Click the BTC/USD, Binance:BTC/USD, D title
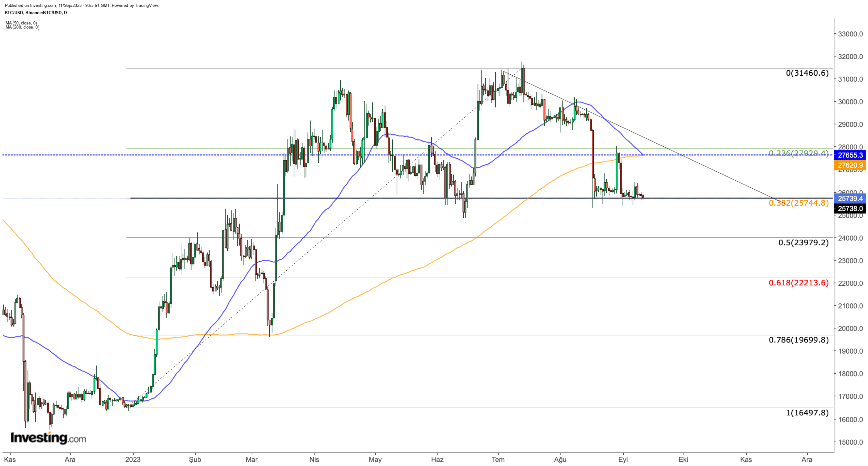 click(x=36, y=13)
